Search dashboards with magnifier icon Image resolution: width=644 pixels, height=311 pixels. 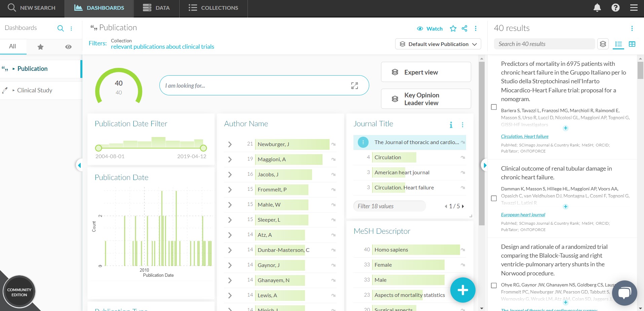tap(61, 28)
